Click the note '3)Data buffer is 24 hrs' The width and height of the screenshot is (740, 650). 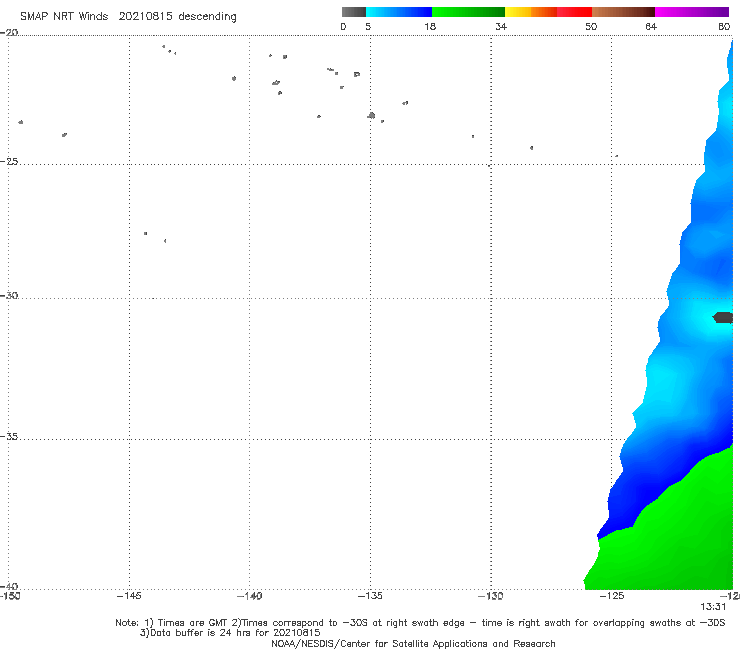click(x=230, y=633)
